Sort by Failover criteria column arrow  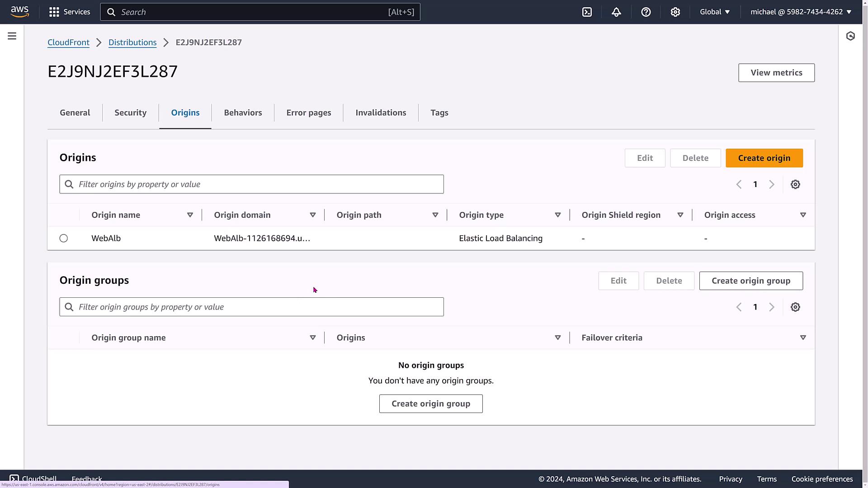803,338
